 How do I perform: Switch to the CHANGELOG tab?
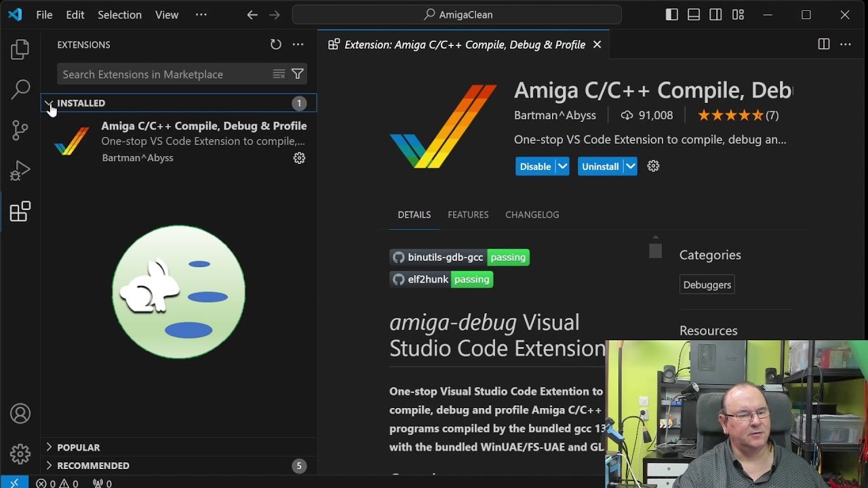(532, 214)
